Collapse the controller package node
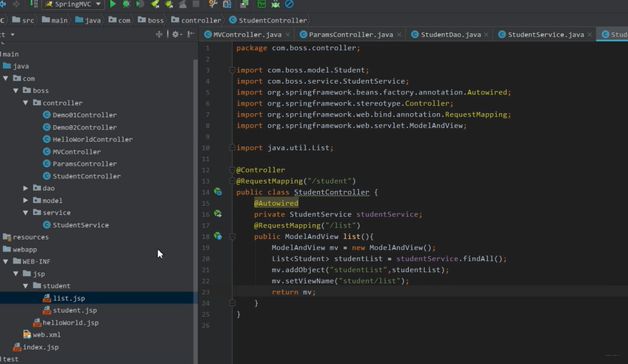 (x=25, y=103)
